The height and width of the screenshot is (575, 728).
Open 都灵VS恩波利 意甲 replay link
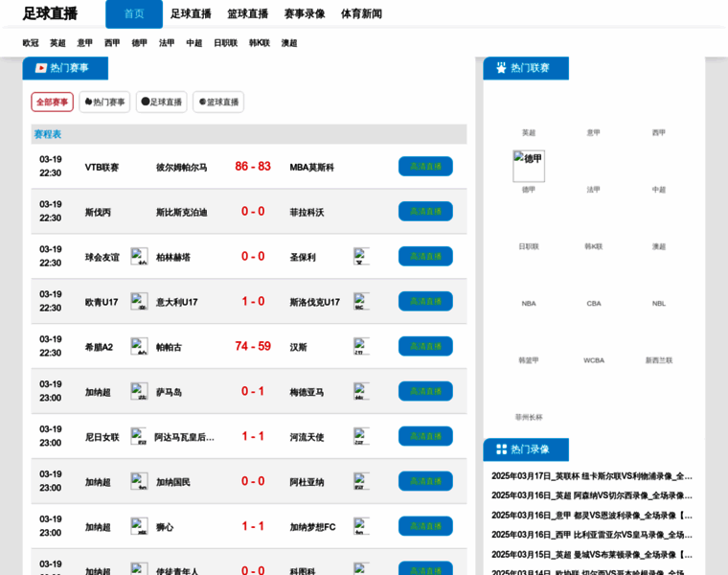[x=592, y=515]
